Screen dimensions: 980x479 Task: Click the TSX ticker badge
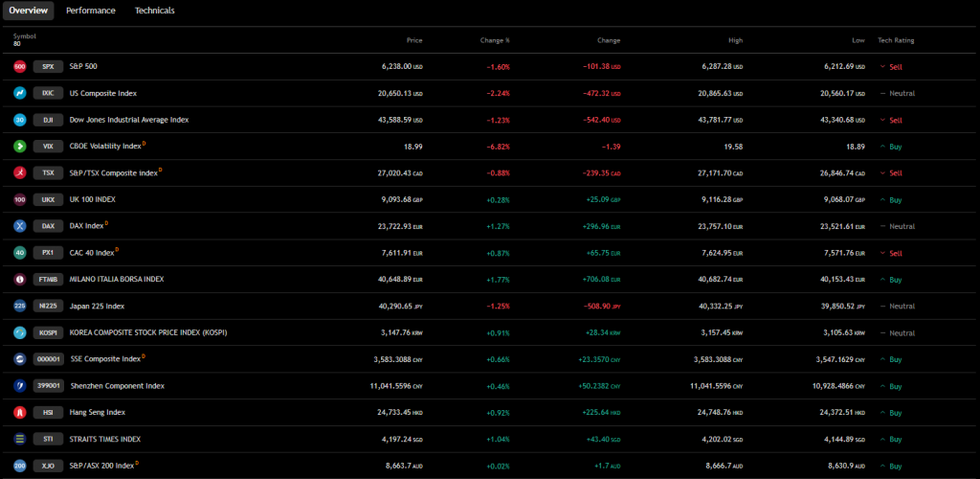click(48, 173)
